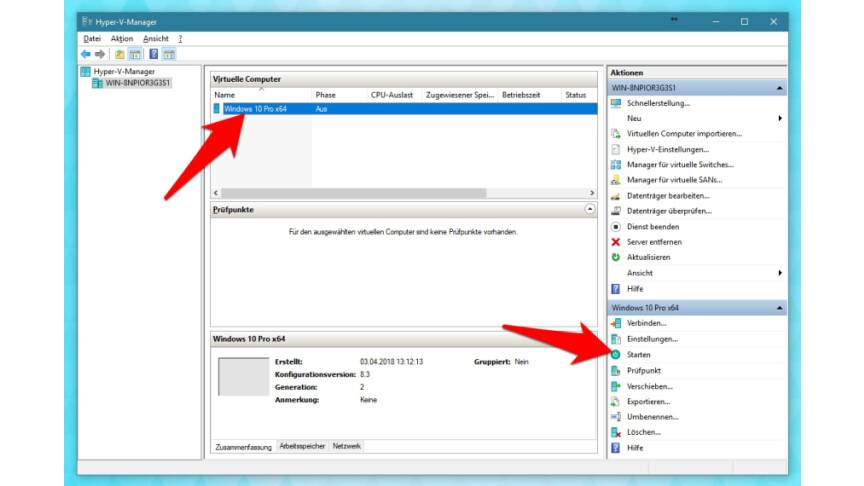Viewport: 864px width, 486px height.
Task: Switch to the Netzwerk tab
Action: coord(347,446)
